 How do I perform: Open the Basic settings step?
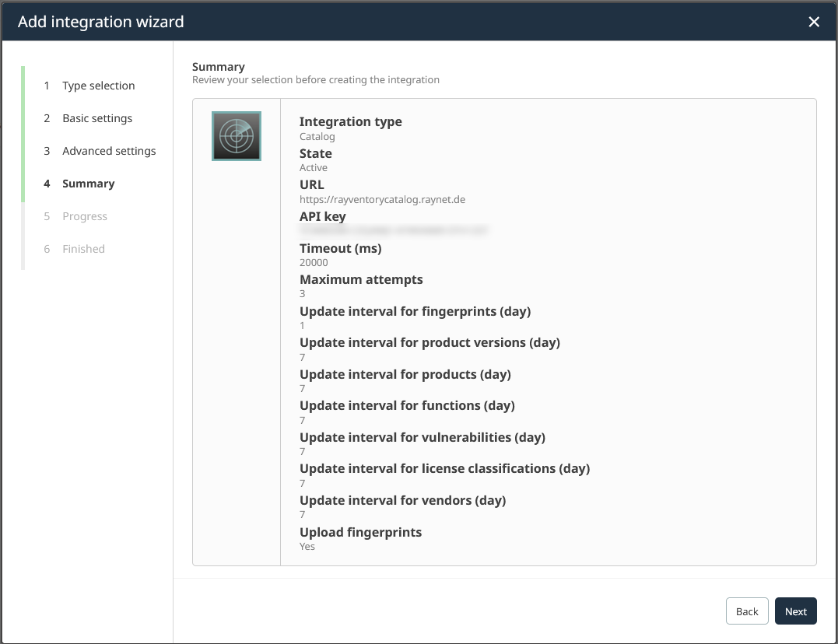pos(97,118)
